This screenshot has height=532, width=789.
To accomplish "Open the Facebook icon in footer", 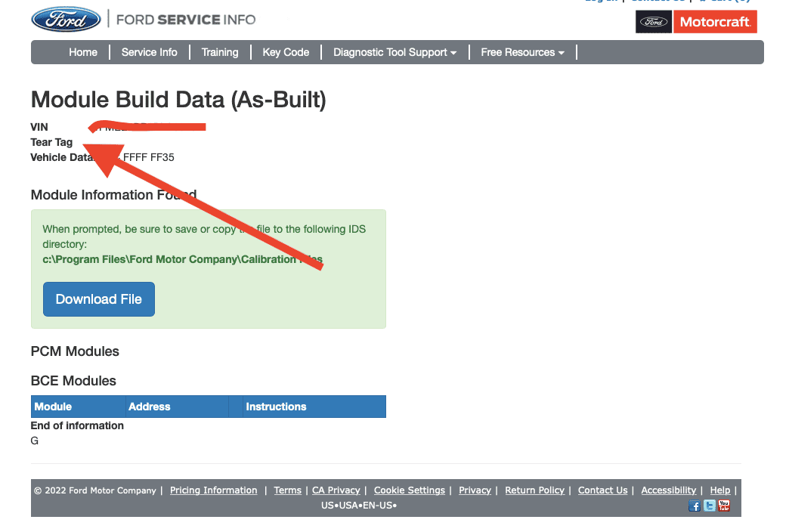I will pos(695,506).
